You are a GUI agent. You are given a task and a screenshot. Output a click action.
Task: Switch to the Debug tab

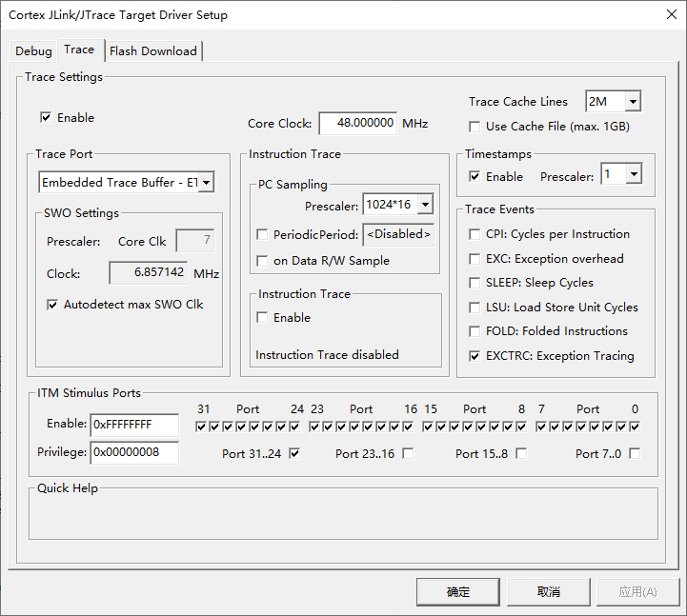tap(33, 50)
